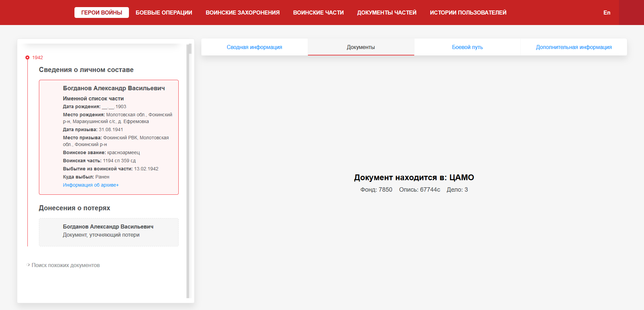Click the loading spinner icon beside similar documents search
Image resolution: width=644 pixels, height=310 pixels.
click(28, 265)
